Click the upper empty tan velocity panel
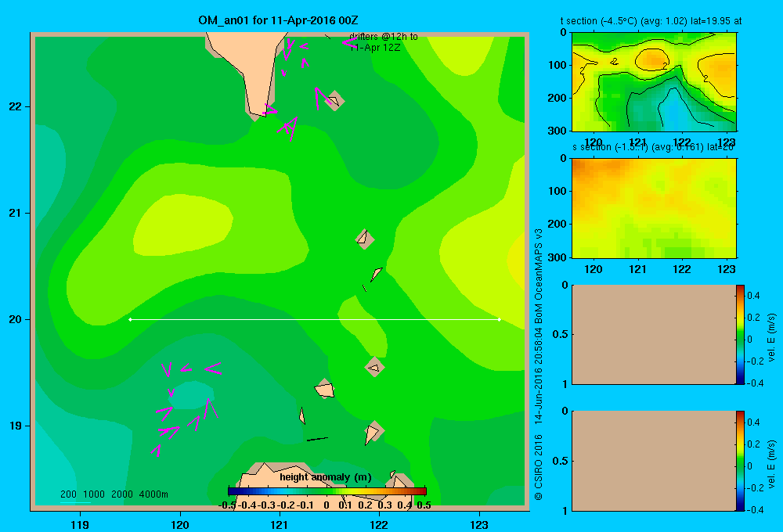 pyautogui.click(x=654, y=334)
